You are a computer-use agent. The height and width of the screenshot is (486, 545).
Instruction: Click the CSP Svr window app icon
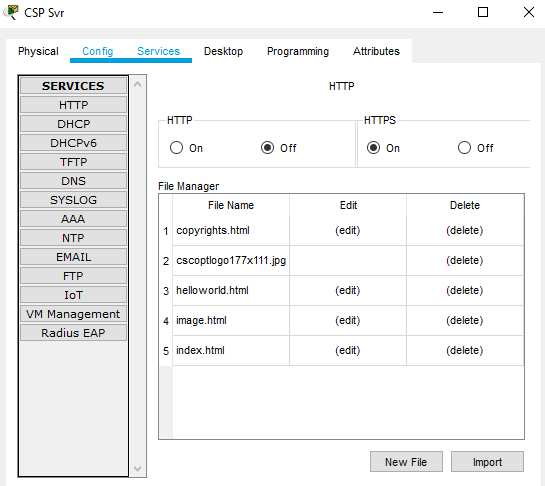pyautogui.click(x=11, y=13)
